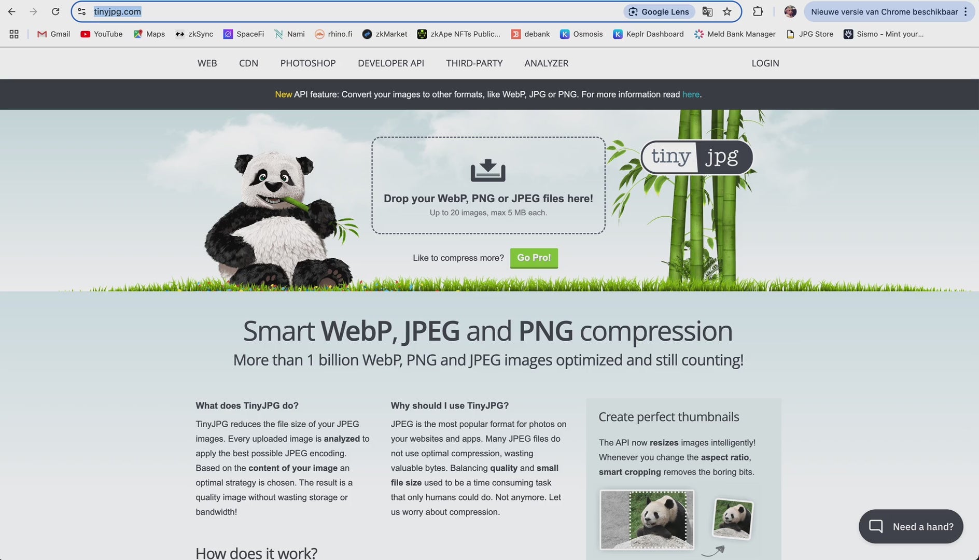Open the zkSync bookmark
The height and width of the screenshot is (560, 979).
[194, 34]
